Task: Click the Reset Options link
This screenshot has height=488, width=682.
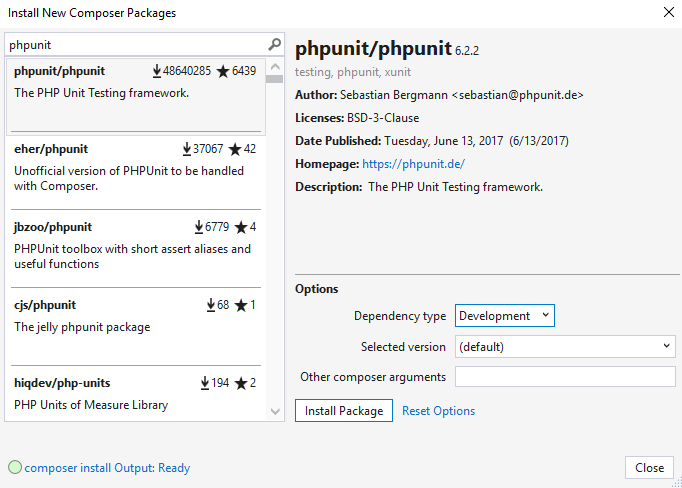Action: click(x=438, y=411)
